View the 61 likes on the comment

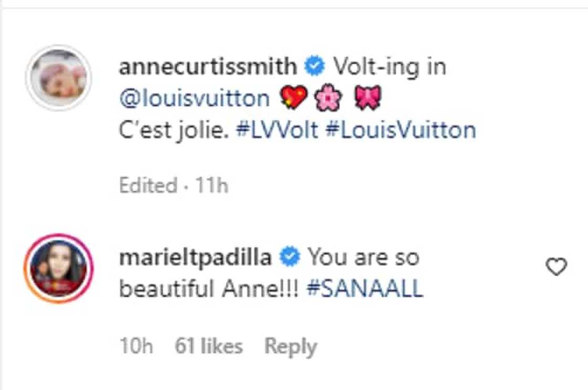coord(209,345)
